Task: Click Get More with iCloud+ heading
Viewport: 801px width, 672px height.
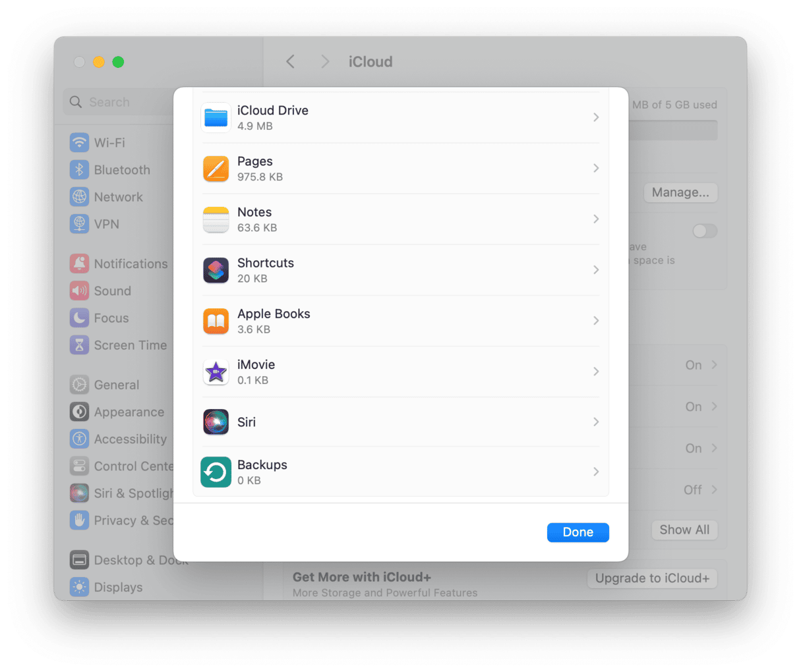Action: (362, 577)
